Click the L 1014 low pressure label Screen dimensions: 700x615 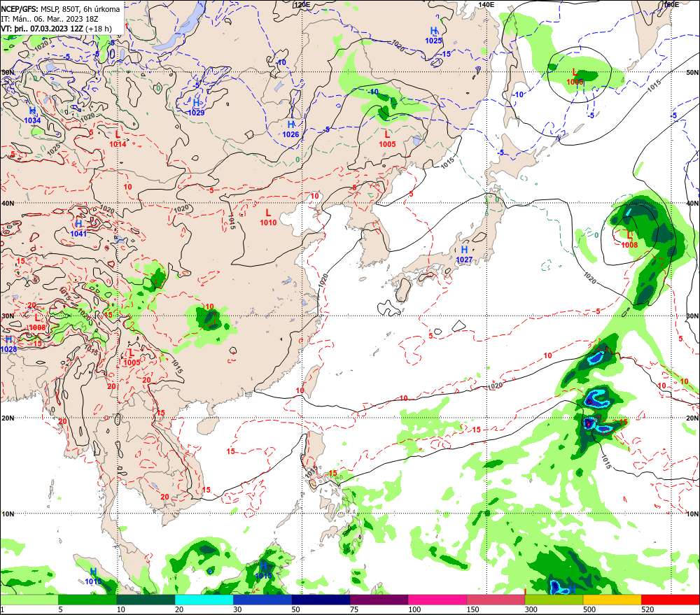[118, 139]
